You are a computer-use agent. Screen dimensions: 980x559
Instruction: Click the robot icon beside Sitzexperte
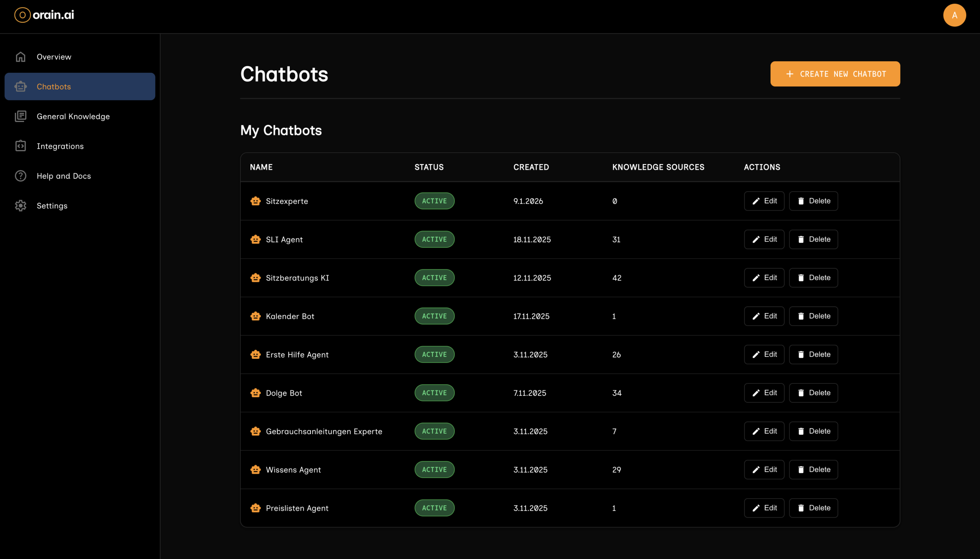click(255, 201)
